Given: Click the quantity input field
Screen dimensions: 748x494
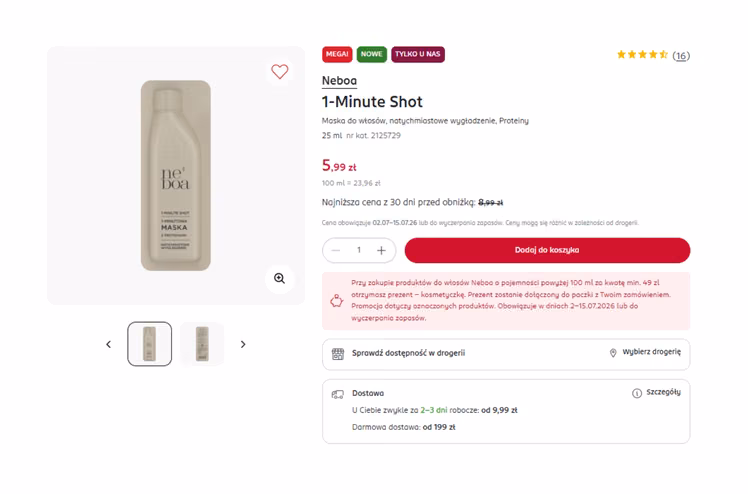Looking at the screenshot, I should [x=359, y=250].
